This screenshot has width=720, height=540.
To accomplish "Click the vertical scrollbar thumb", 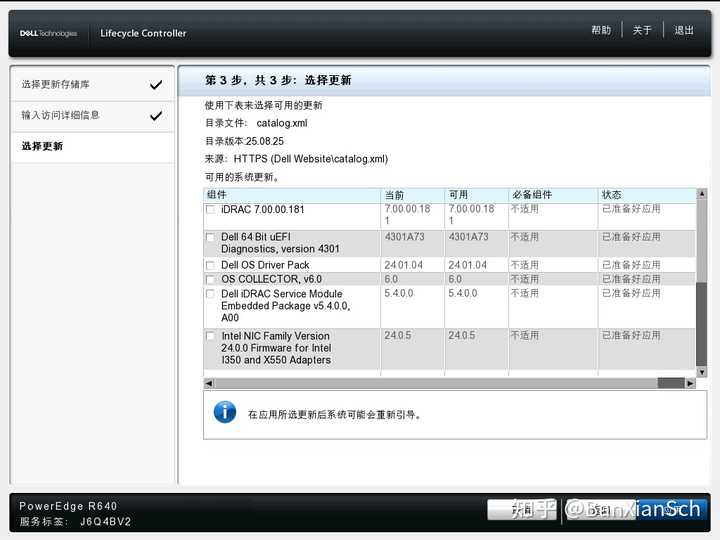I will click(x=701, y=324).
